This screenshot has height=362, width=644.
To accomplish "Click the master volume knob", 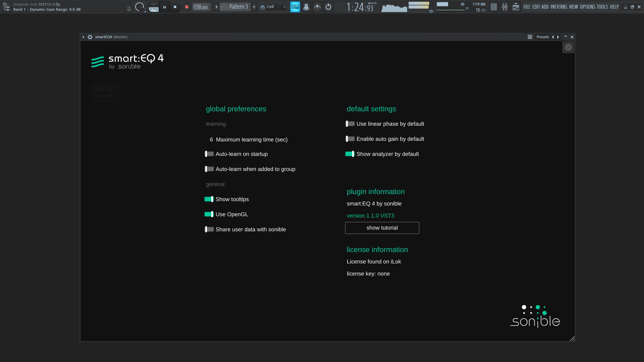I will 140,6.
